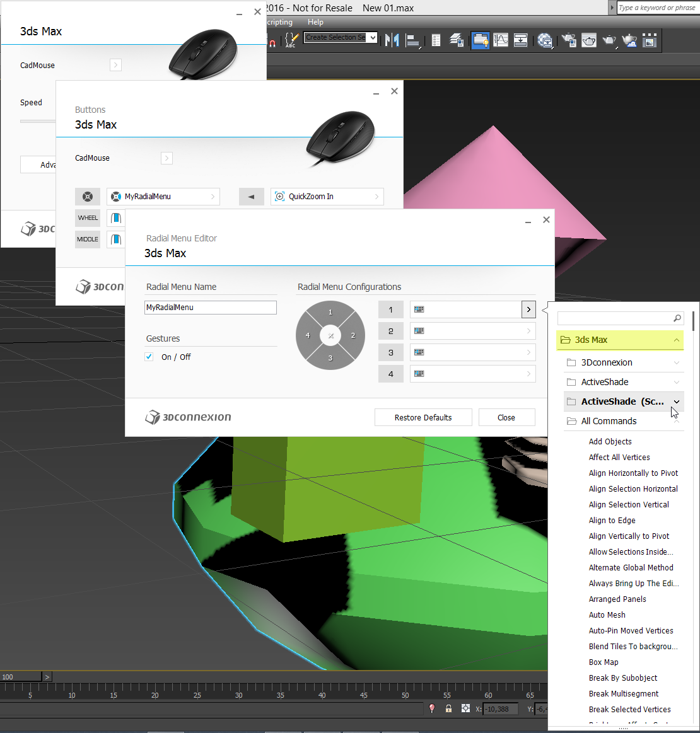Image resolution: width=700 pixels, height=733 pixels.
Task: Open the Autodesk A360 gallery icon
Action: click(650, 40)
